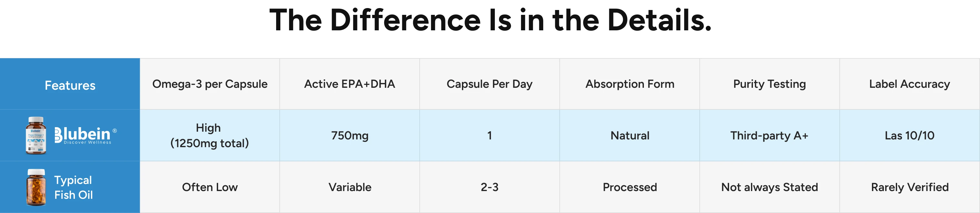Click the Label Accuracy column header
The width and height of the screenshot is (980, 213).
909,84
